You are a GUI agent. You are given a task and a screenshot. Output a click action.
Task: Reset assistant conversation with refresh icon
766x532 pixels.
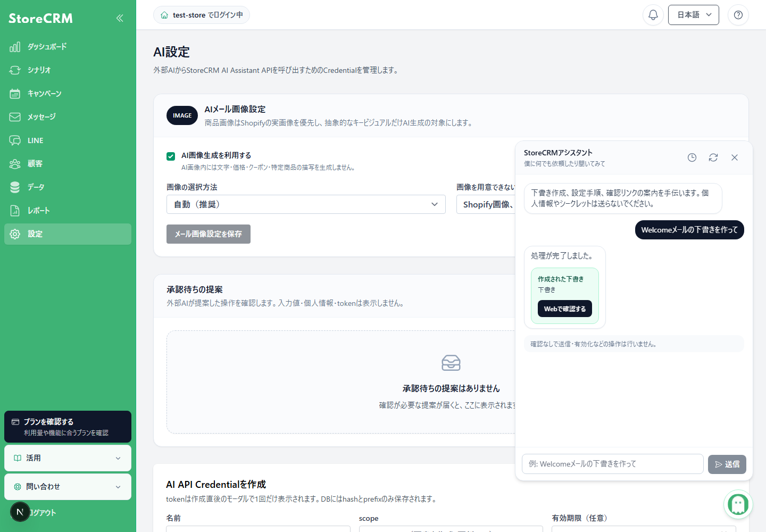pyautogui.click(x=713, y=157)
